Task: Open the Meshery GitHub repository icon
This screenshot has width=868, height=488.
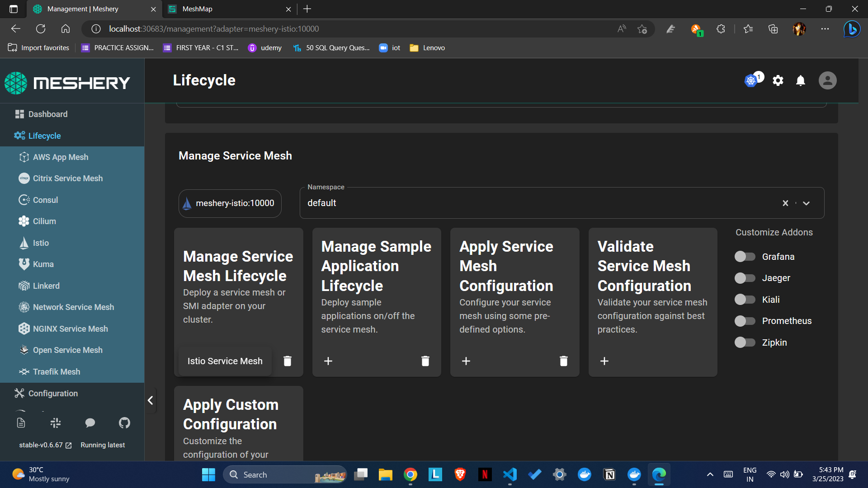Action: [124, 423]
